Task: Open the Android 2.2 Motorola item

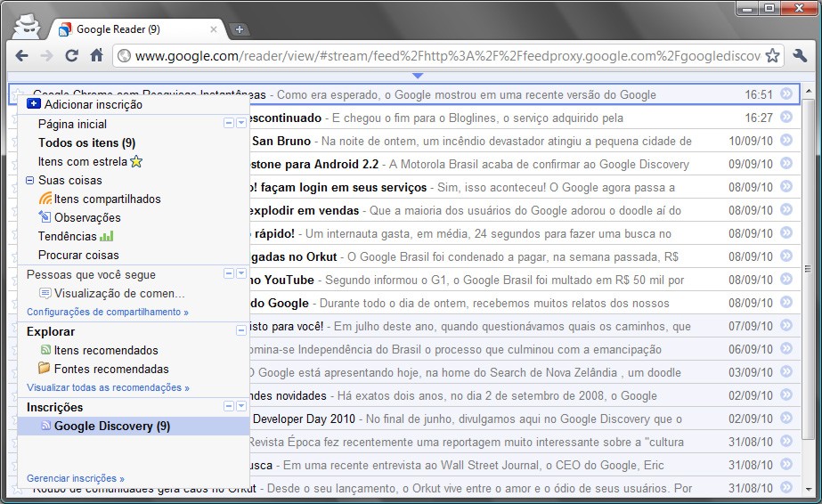Action: 525,164
